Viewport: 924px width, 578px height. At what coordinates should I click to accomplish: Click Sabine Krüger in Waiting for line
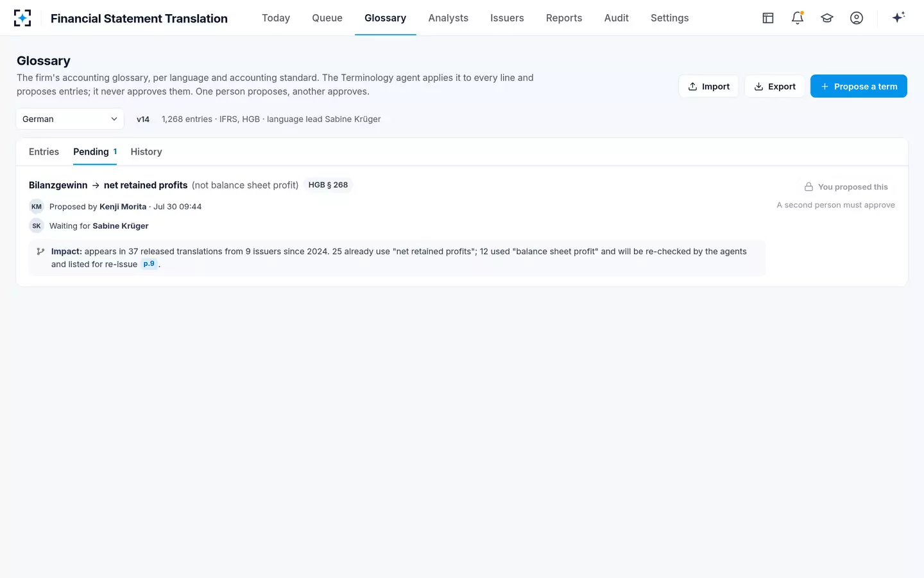pos(121,226)
